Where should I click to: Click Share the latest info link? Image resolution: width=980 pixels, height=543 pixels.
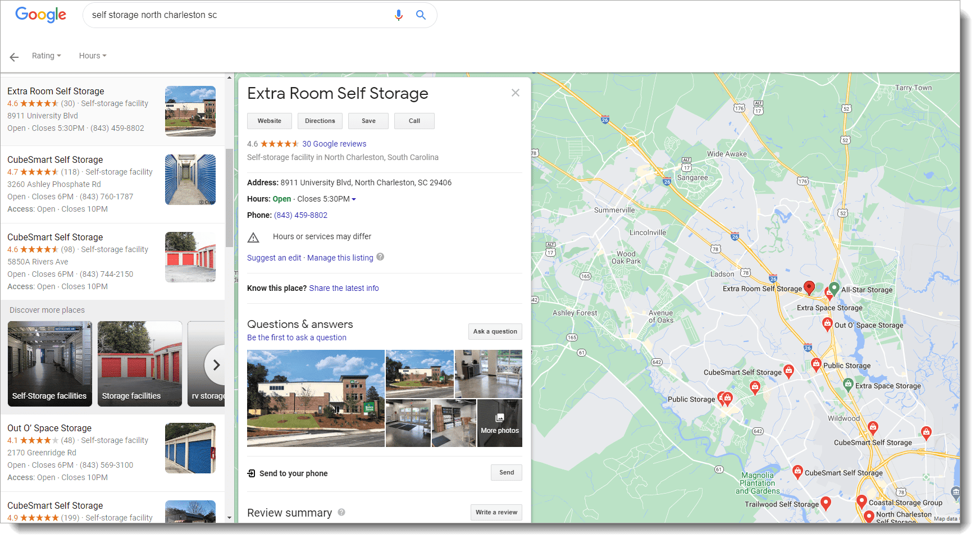click(344, 288)
